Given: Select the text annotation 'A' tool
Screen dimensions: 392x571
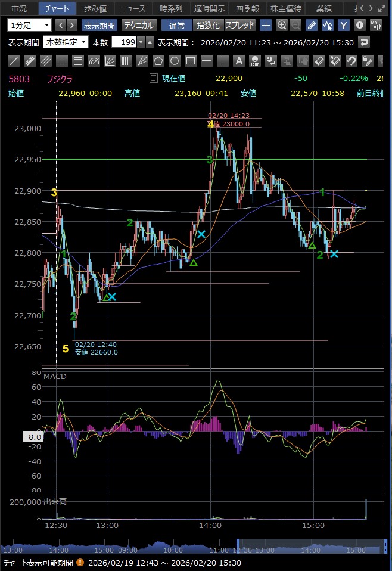Looking at the screenshot, I should pyautogui.click(x=238, y=61).
